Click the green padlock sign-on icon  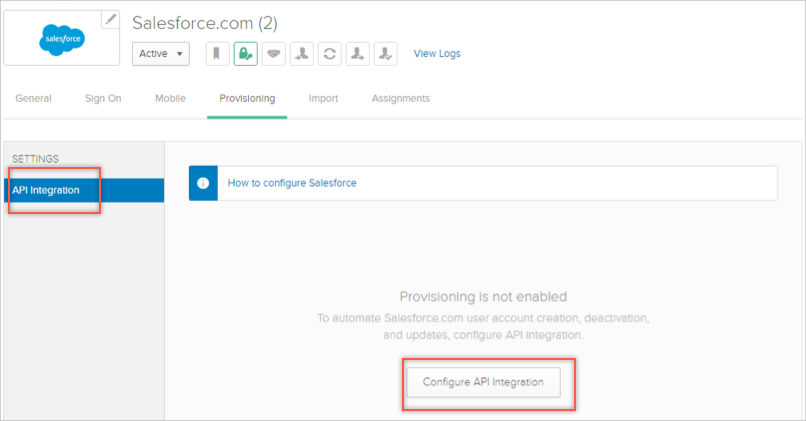pyautogui.click(x=245, y=54)
